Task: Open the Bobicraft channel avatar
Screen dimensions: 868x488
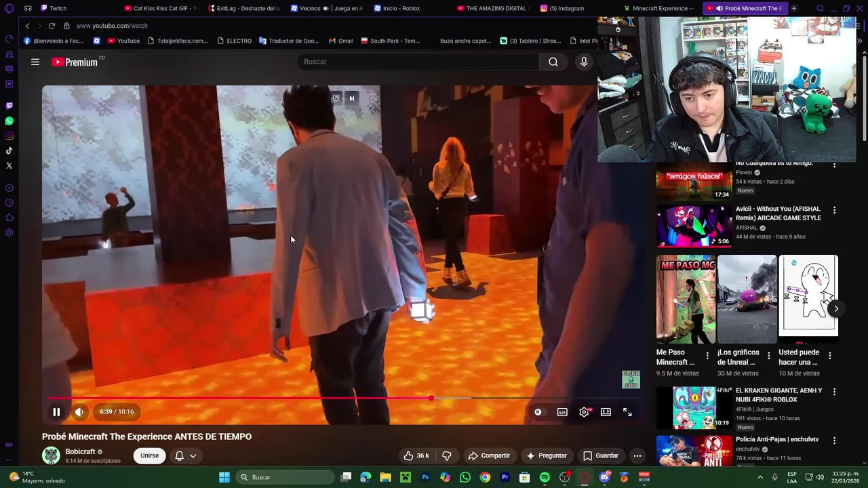Action: tap(51, 455)
